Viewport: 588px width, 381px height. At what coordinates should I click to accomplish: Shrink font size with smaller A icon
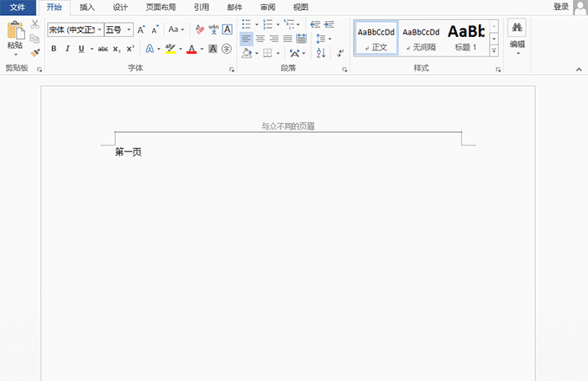155,29
